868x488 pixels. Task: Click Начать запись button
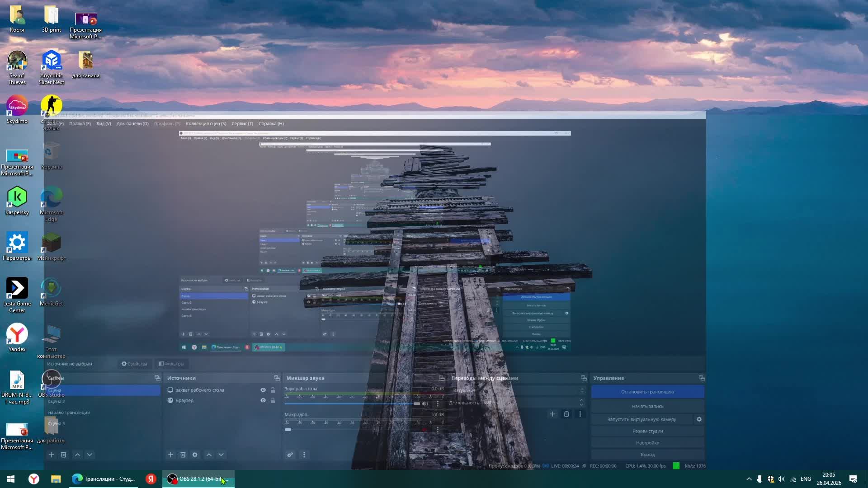[647, 406]
